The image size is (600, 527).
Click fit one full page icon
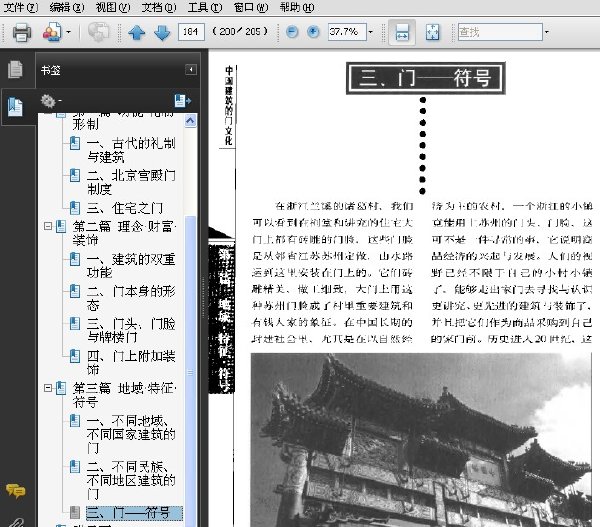tap(433, 32)
